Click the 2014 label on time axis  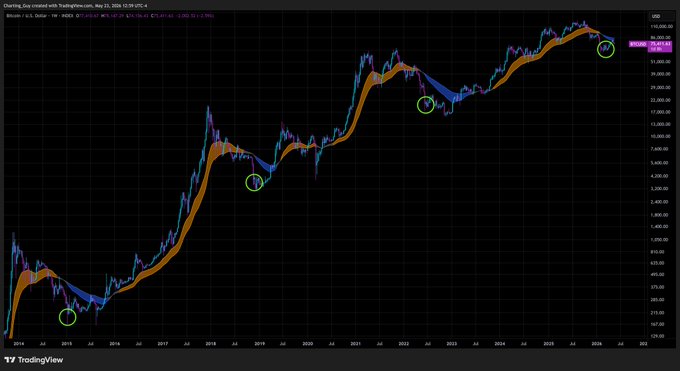click(x=18, y=344)
